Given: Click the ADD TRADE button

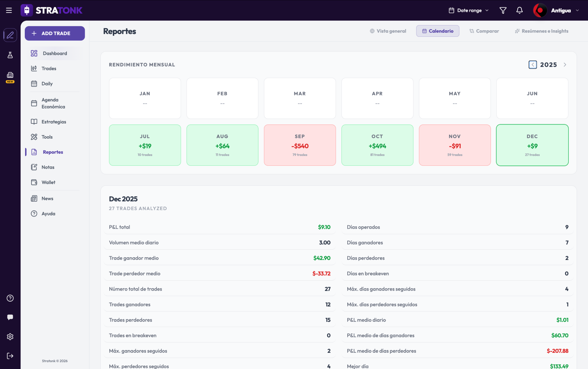Looking at the screenshot, I should (55, 33).
